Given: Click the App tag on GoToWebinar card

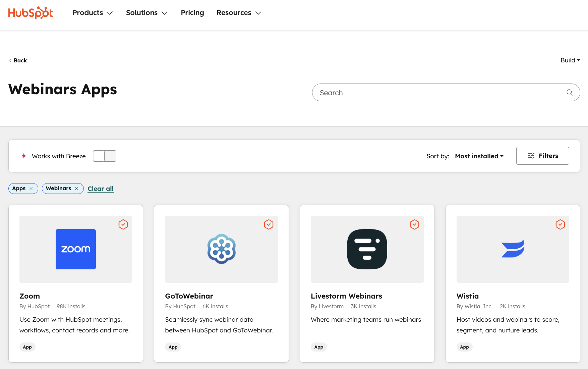Looking at the screenshot, I should [x=173, y=347].
